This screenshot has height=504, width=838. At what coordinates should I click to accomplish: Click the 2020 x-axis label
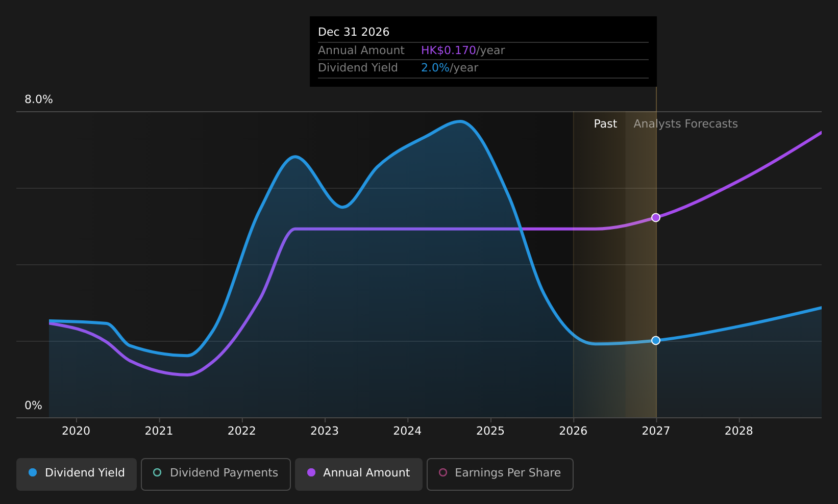pyautogui.click(x=76, y=431)
